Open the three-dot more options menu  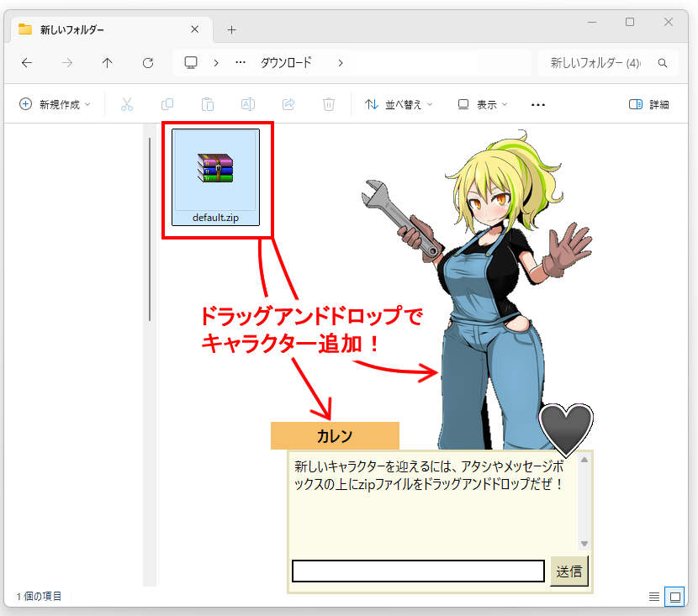pyautogui.click(x=539, y=104)
